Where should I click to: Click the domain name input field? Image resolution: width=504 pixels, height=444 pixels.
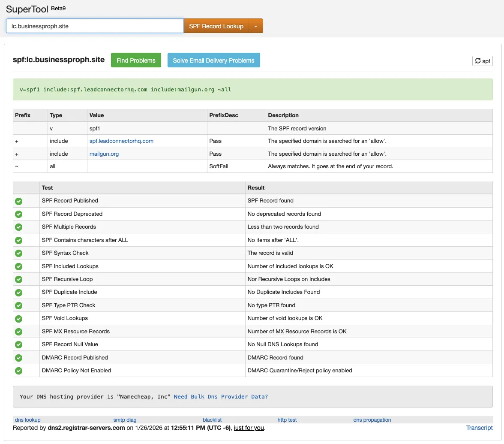click(x=95, y=26)
